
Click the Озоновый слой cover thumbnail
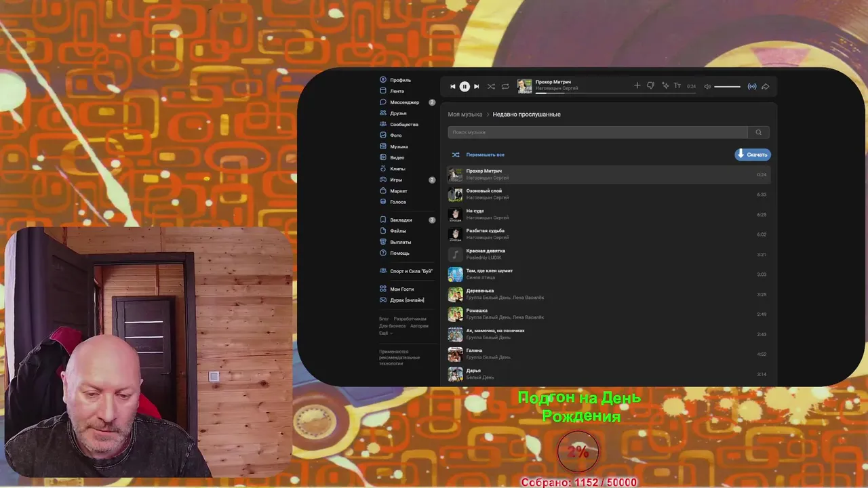[456, 195]
